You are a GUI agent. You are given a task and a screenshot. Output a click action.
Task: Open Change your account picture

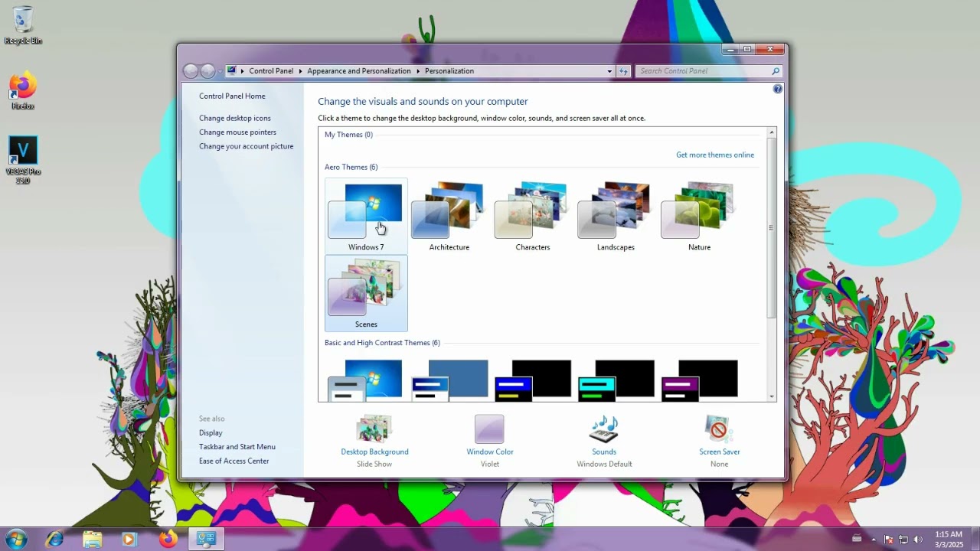pyautogui.click(x=246, y=146)
